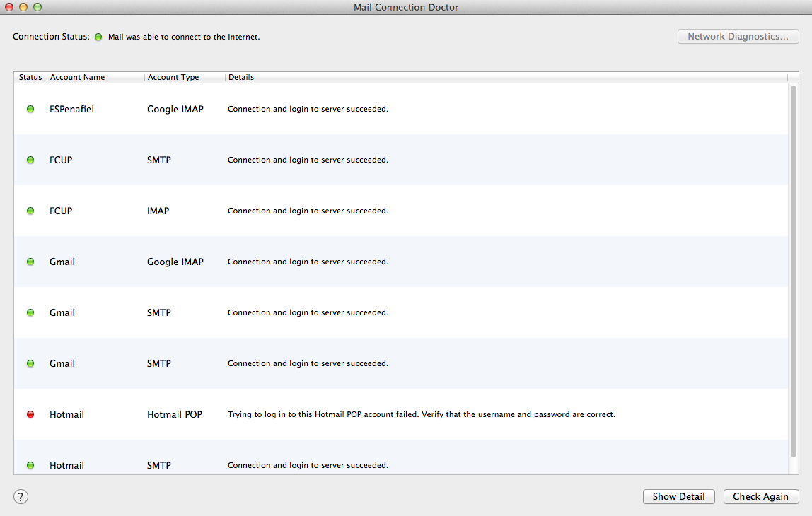The image size is (812, 516).
Task: Sort by the Status column header
Action: [30, 77]
